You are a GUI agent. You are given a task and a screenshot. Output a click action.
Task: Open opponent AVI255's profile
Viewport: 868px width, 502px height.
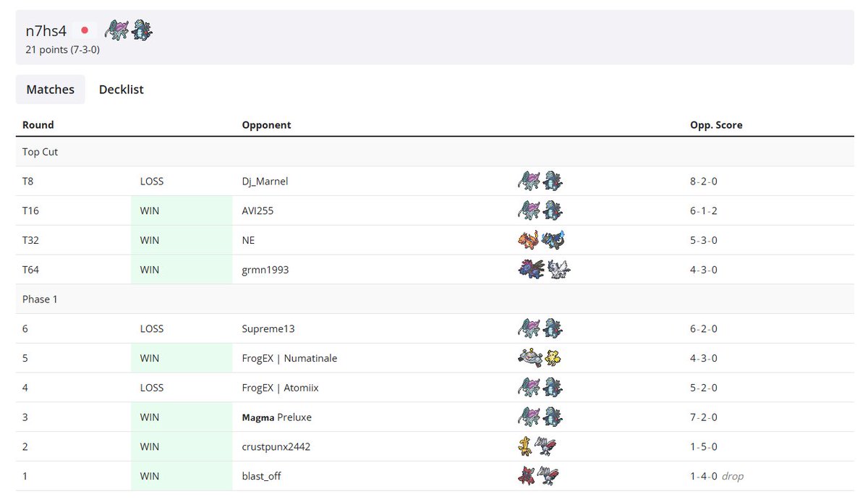(x=258, y=211)
